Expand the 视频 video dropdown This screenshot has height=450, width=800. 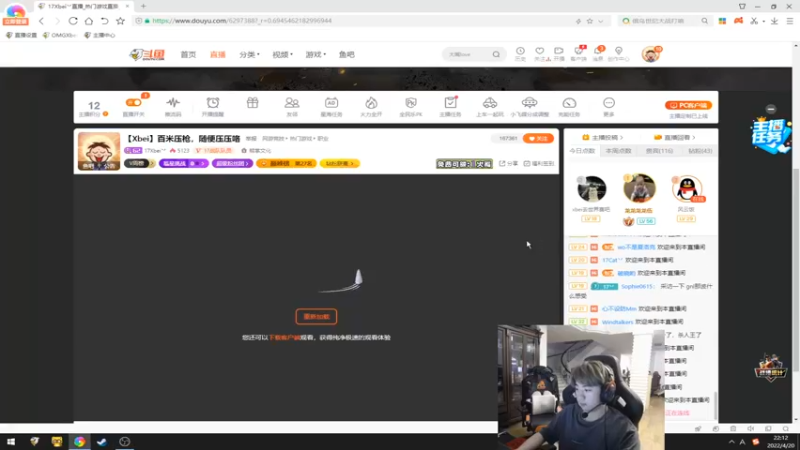pyautogui.click(x=283, y=54)
